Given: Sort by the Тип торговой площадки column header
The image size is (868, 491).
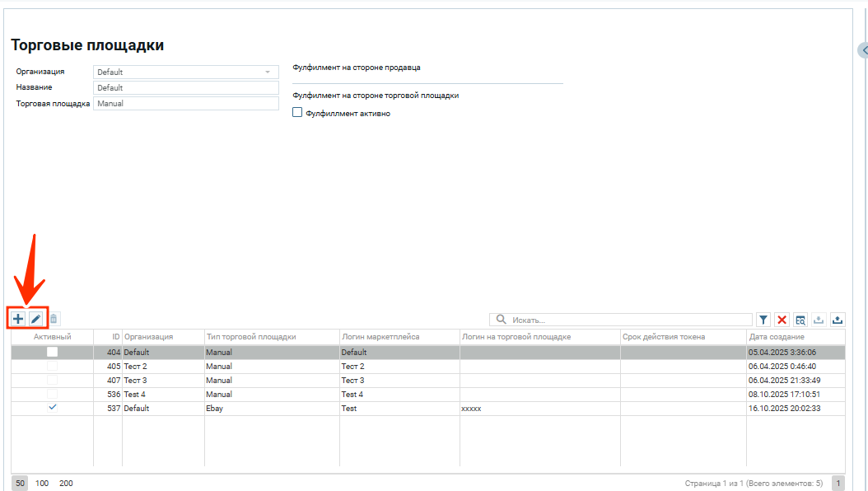Looking at the screenshot, I should [x=251, y=337].
